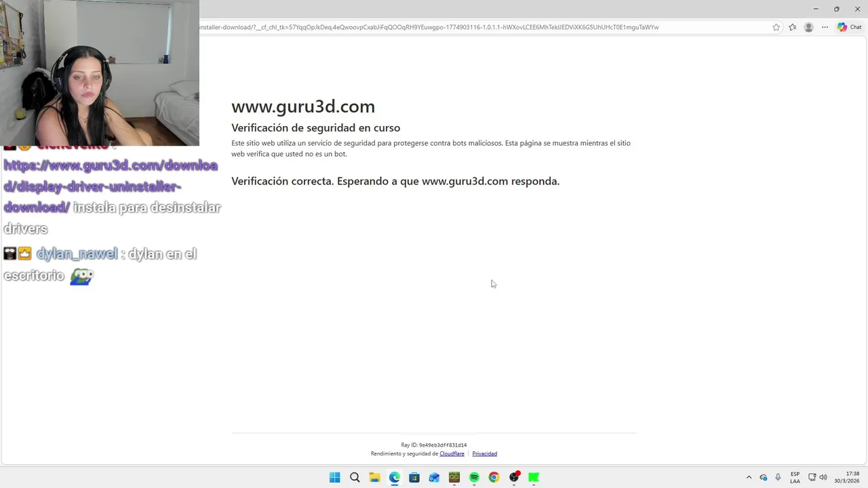Click the OneDrive cloud tray icon
Viewport: 868px width, 488px height.
pos(764,477)
